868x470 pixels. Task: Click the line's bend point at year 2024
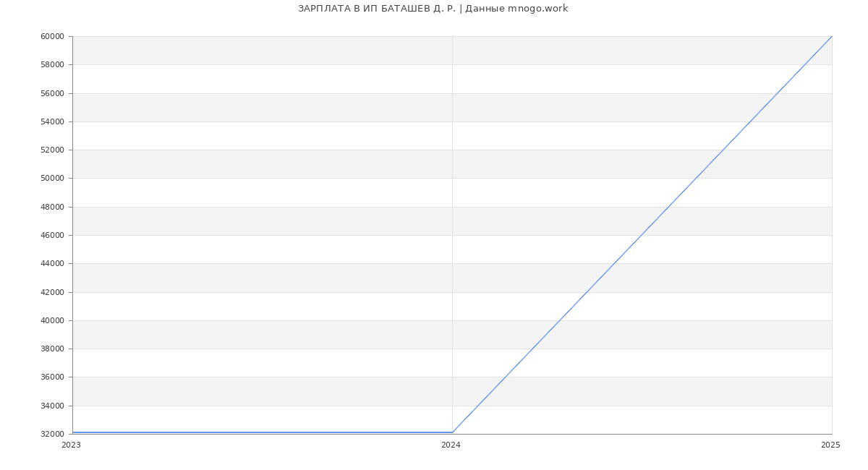452,432
